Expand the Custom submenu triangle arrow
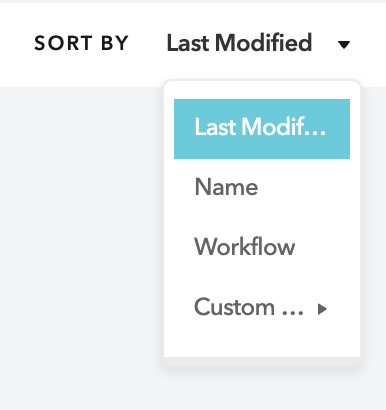The width and height of the screenshot is (386, 410). pos(322,309)
